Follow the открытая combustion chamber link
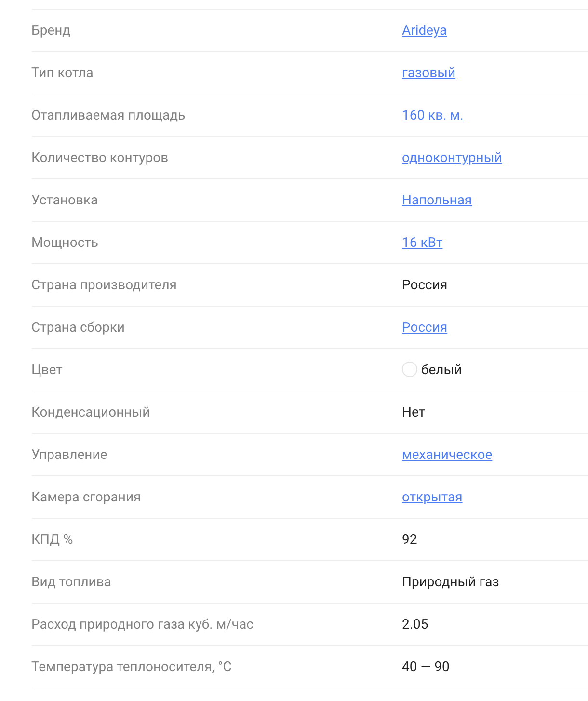 pyautogui.click(x=432, y=497)
